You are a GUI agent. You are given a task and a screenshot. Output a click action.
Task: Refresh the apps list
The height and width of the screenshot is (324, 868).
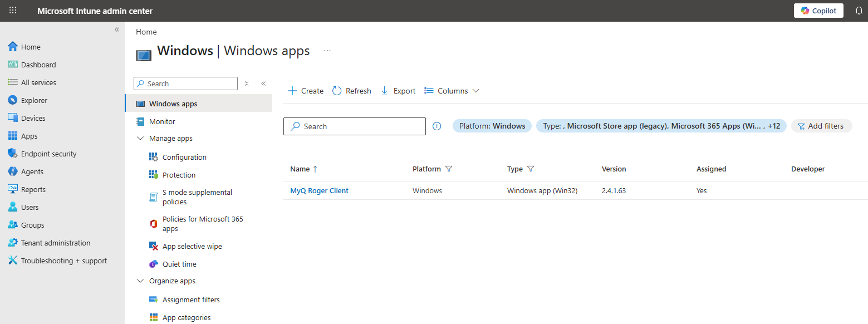point(352,91)
